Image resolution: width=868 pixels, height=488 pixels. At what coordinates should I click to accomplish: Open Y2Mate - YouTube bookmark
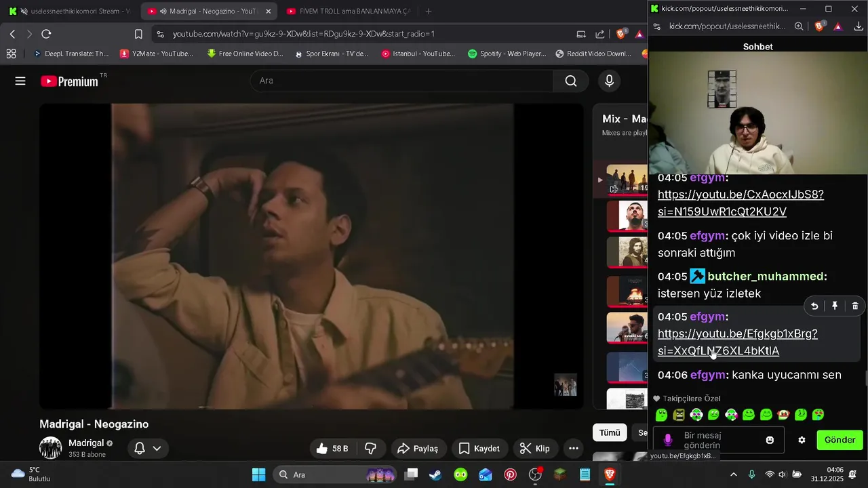coord(157,54)
